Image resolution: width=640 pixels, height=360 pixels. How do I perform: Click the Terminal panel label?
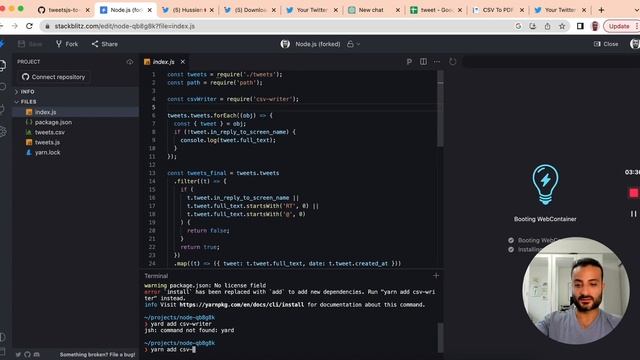(x=156, y=276)
